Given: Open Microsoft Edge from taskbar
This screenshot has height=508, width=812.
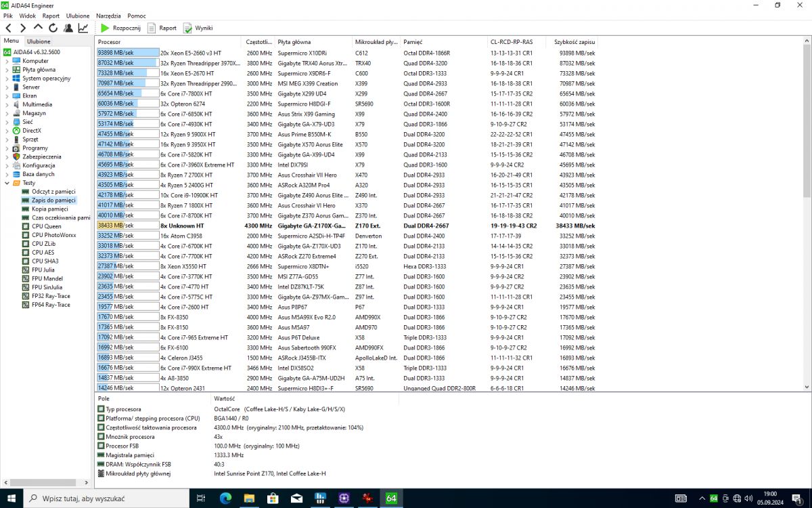Looking at the screenshot, I should point(225,498).
